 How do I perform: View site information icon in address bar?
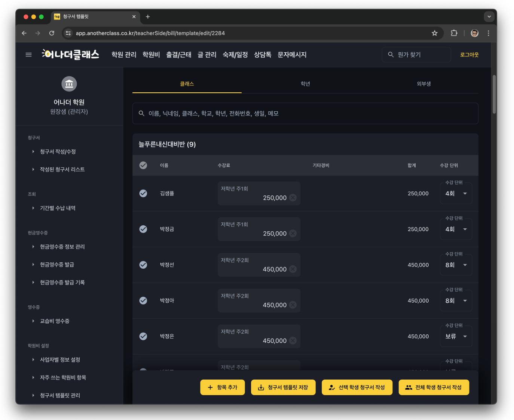click(68, 33)
